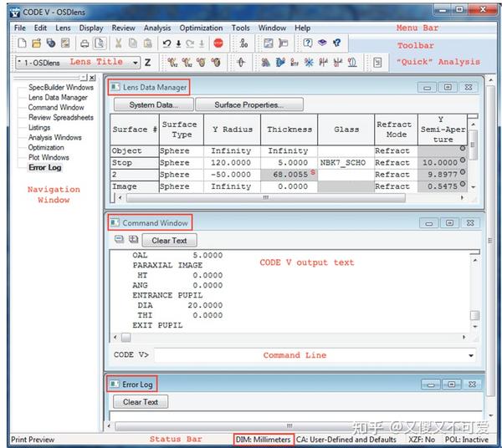The image size is (502, 448).
Task: Click the Print icon in toolbar
Action: point(85,43)
